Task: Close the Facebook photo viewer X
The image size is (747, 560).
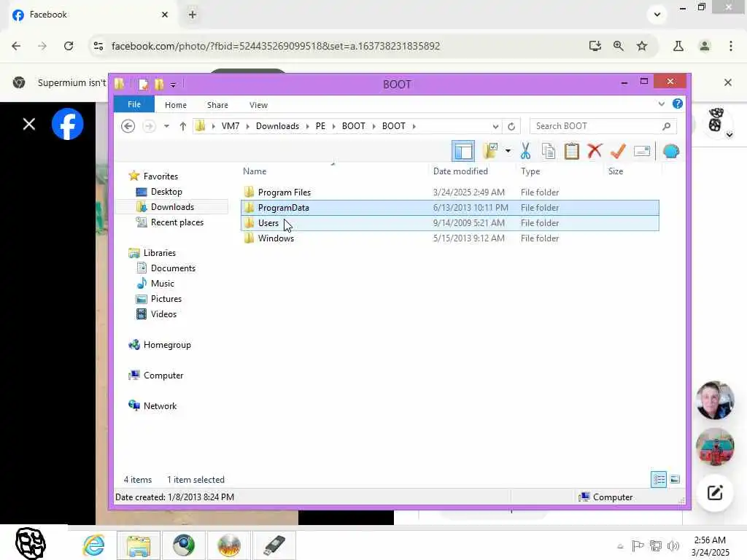Action: [29, 124]
